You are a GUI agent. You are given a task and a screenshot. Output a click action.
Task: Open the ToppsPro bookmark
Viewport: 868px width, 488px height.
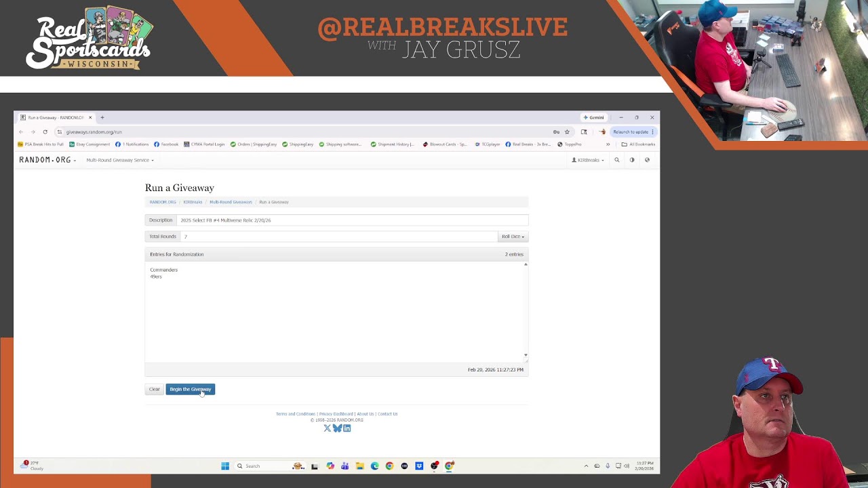pyautogui.click(x=570, y=144)
